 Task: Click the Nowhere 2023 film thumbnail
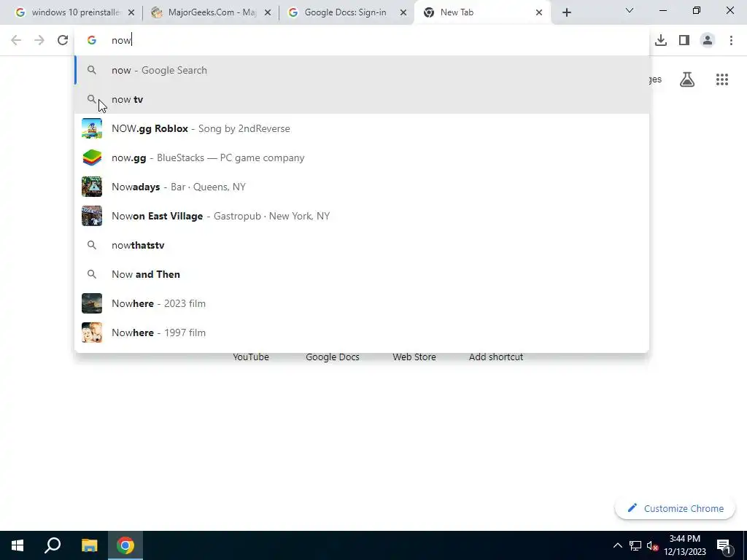tap(91, 303)
